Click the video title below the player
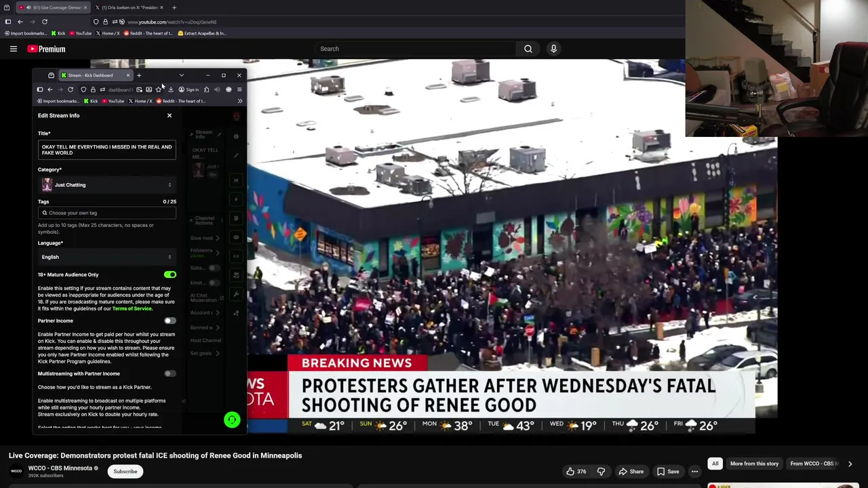The image size is (868, 488). pyautogui.click(x=155, y=455)
